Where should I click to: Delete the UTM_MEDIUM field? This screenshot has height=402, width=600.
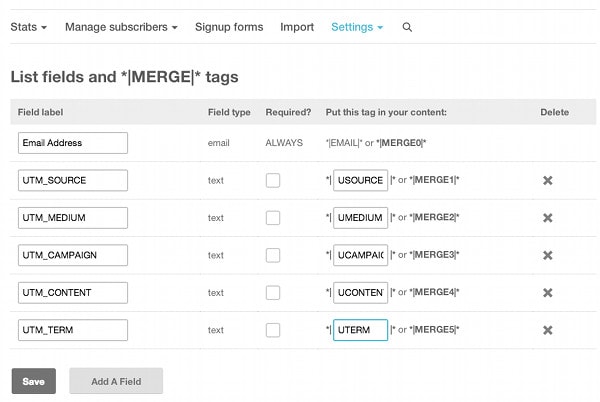pyautogui.click(x=548, y=218)
